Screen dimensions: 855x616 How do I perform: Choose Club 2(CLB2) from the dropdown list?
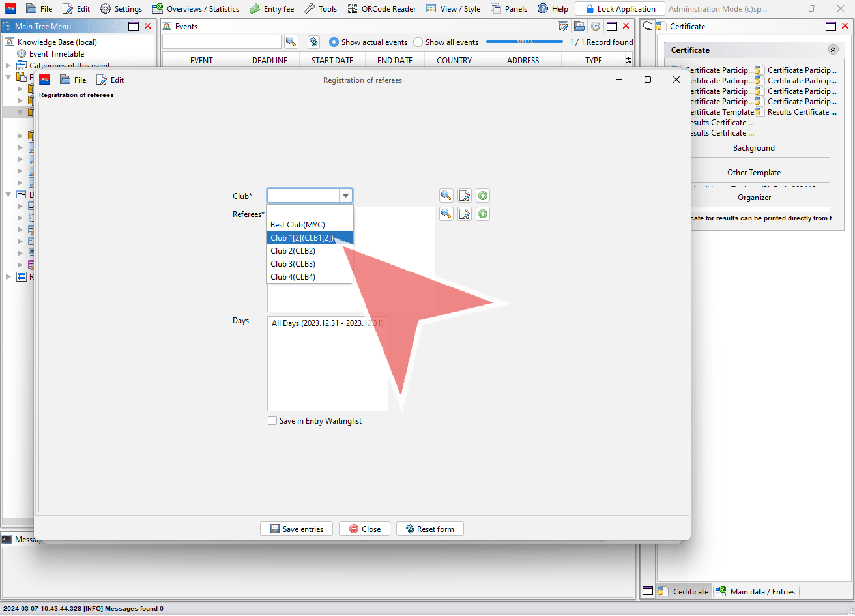click(293, 251)
